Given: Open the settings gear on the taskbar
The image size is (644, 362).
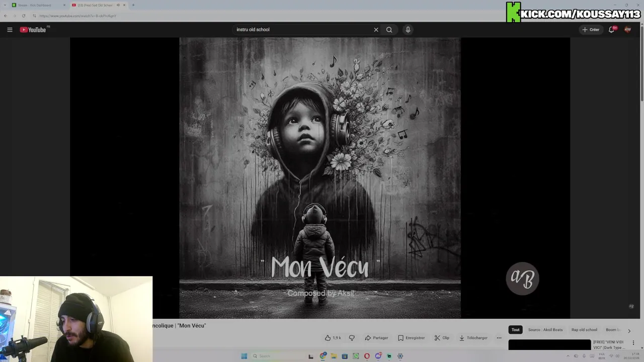Looking at the screenshot, I should click(x=400, y=356).
